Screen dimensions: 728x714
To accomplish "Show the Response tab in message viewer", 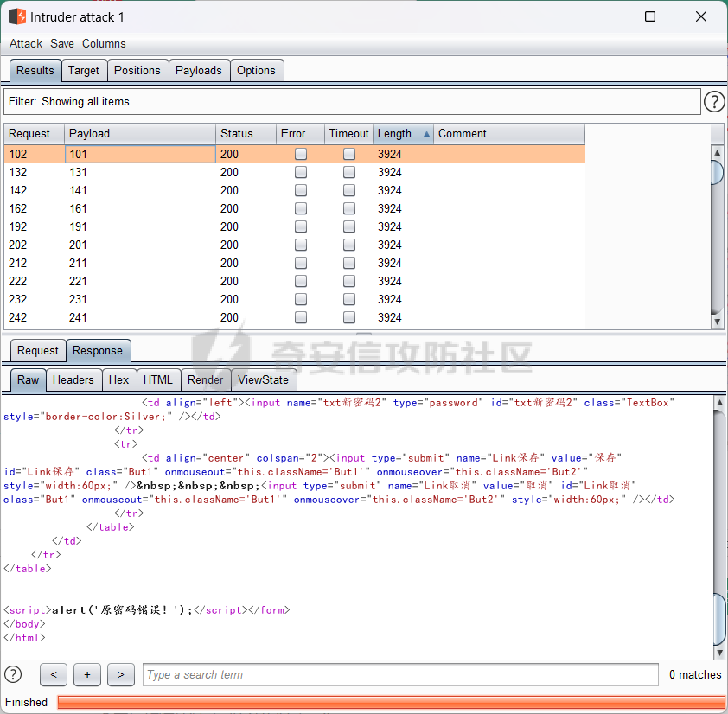I will pos(98,350).
